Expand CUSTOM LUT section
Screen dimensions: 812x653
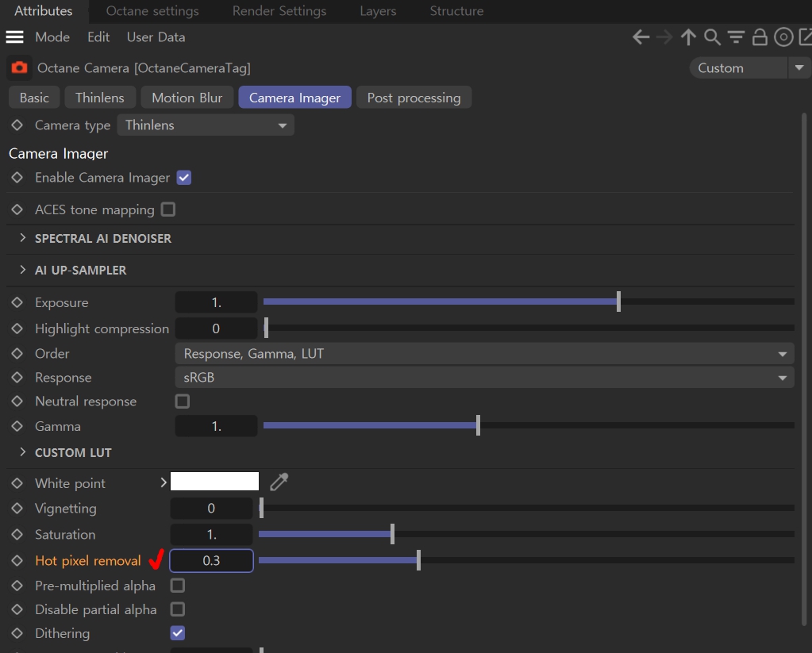point(22,452)
